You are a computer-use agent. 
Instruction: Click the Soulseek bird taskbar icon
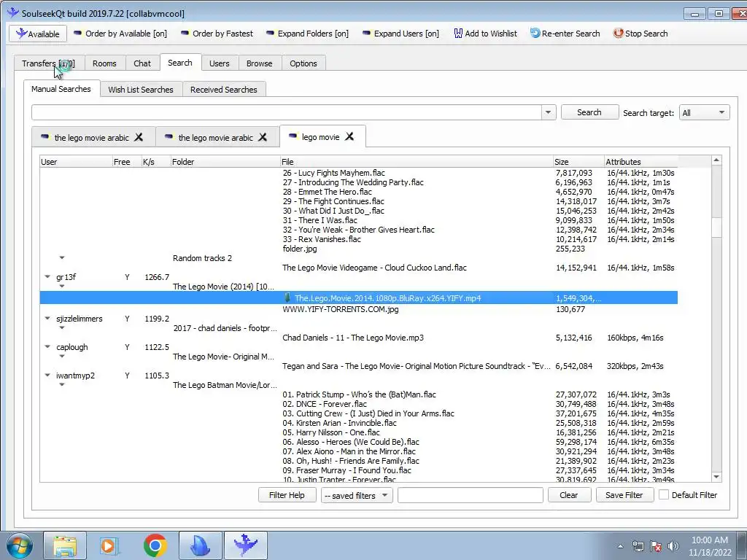click(246, 545)
